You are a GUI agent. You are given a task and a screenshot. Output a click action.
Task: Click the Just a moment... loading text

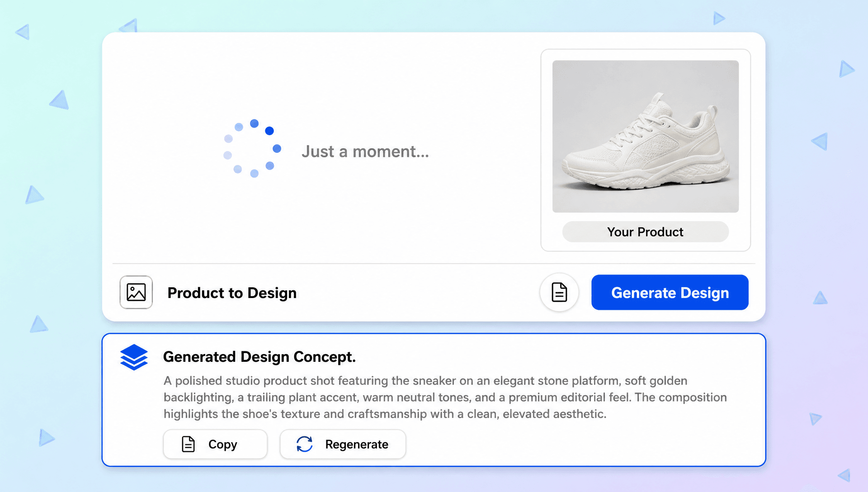(x=365, y=151)
